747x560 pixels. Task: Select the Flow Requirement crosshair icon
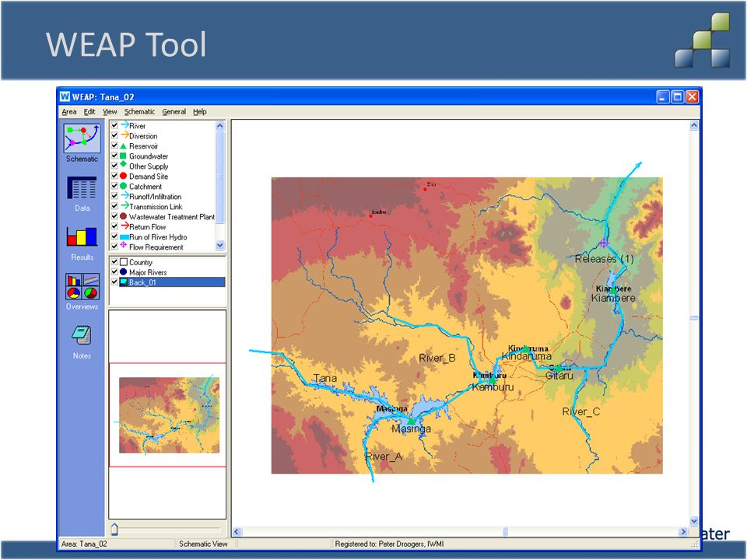(124, 245)
